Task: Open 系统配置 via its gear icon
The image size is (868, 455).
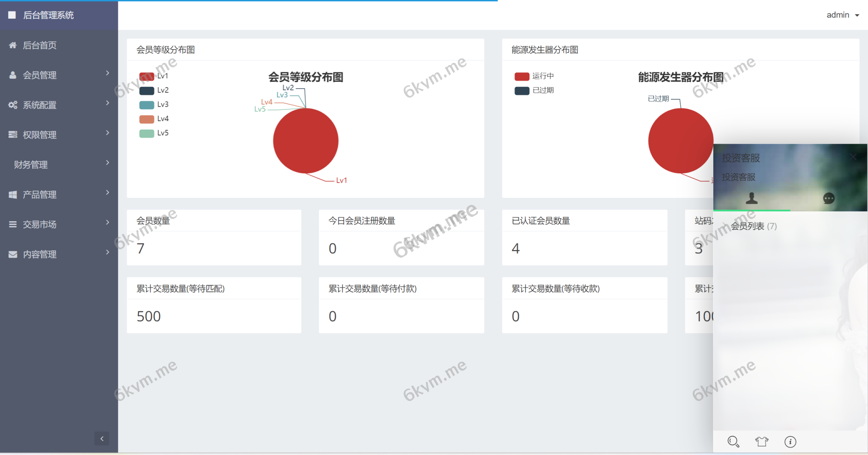Action: coord(12,105)
